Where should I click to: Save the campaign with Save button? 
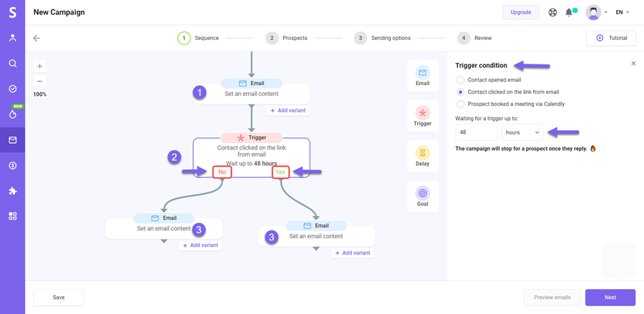59,298
